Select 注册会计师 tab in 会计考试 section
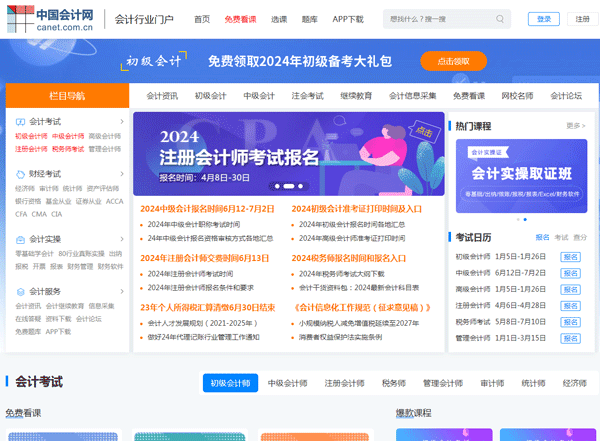Image resolution: width=600 pixels, height=441 pixels. pos(344,383)
